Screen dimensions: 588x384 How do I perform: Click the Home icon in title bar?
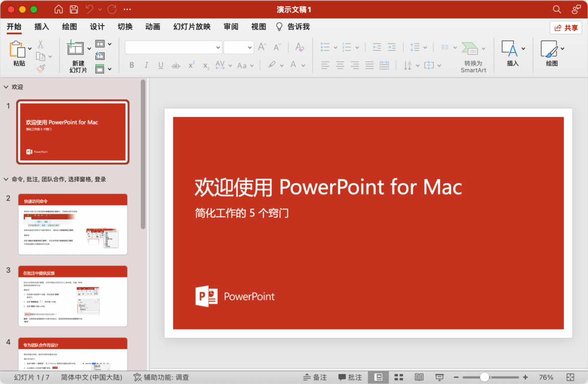tap(59, 10)
